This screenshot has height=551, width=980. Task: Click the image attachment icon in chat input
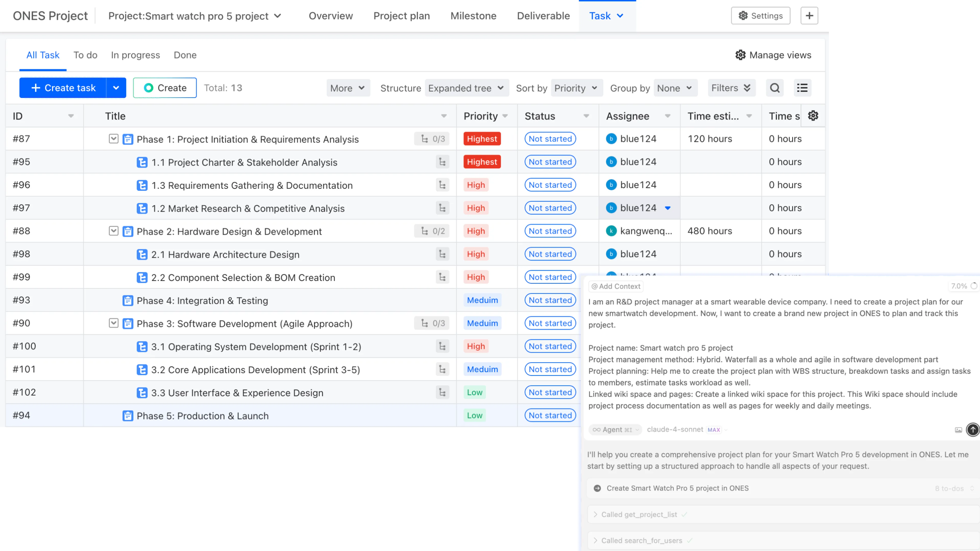(x=958, y=430)
